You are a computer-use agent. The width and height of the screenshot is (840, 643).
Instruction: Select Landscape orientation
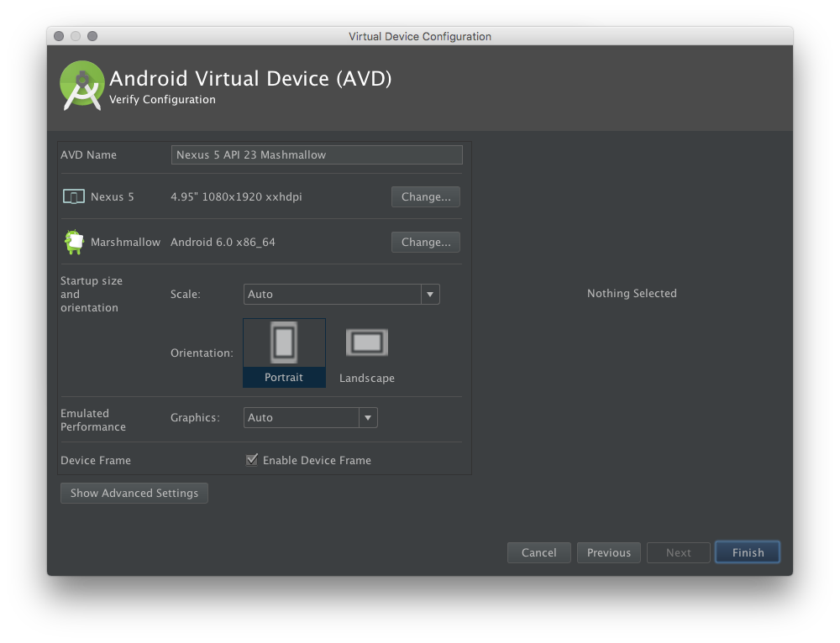367,356
